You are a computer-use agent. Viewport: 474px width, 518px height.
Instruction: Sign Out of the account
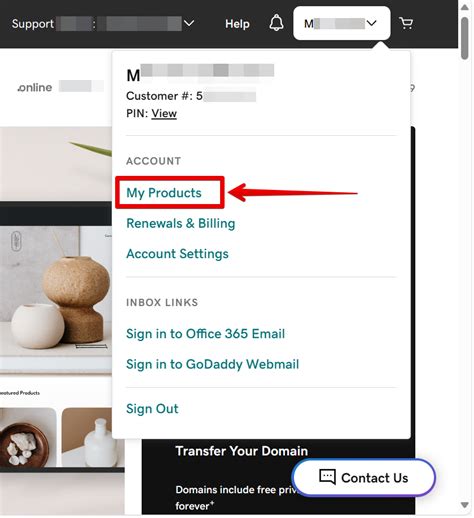click(152, 408)
